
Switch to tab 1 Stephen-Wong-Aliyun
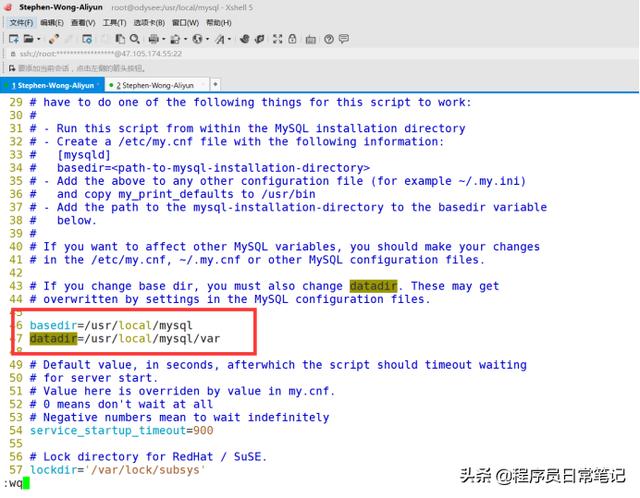(x=52, y=85)
